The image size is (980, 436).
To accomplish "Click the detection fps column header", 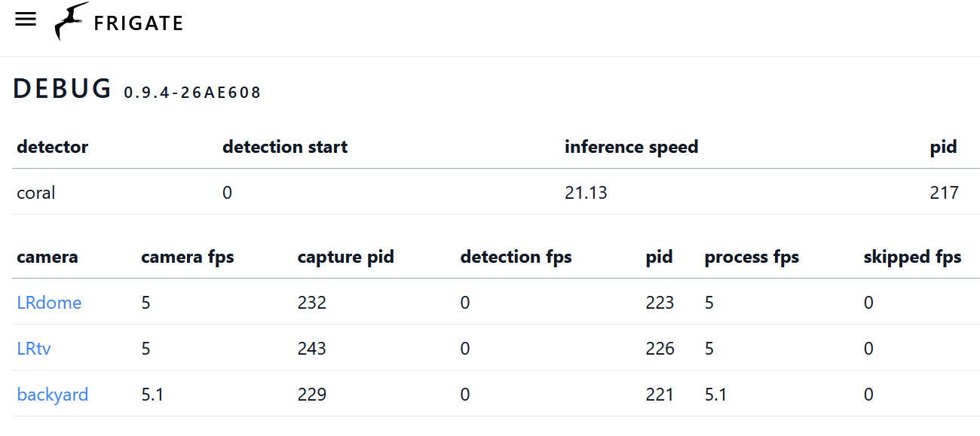I will click(x=516, y=257).
